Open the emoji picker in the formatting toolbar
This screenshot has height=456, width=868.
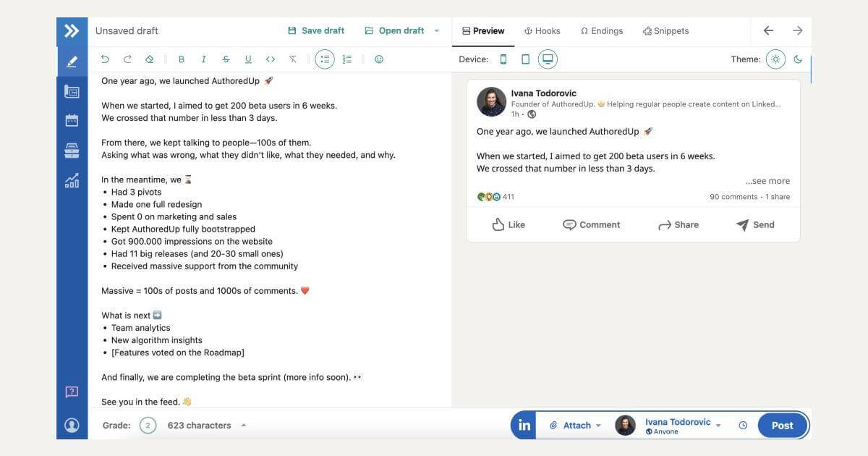(x=379, y=59)
